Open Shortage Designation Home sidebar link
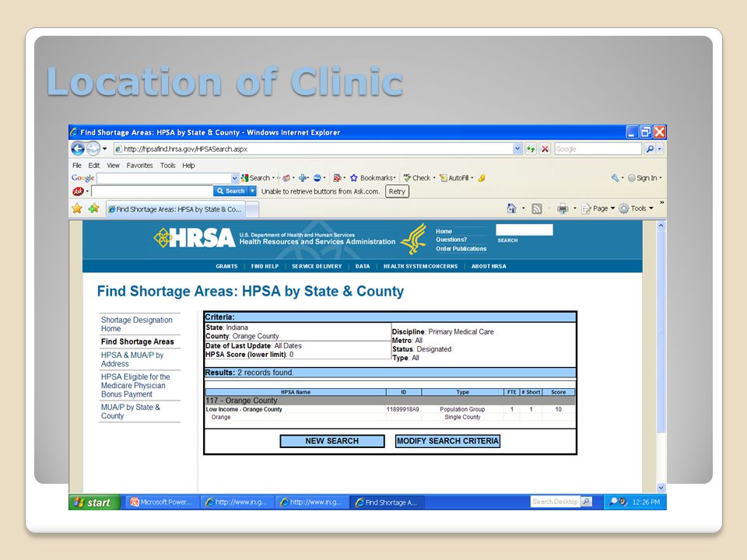Image resolution: width=747 pixels, height=560 pixels. [137, 324]
